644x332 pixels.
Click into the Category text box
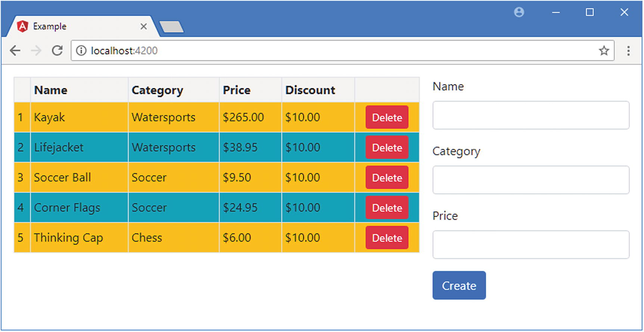click(531, 180)
